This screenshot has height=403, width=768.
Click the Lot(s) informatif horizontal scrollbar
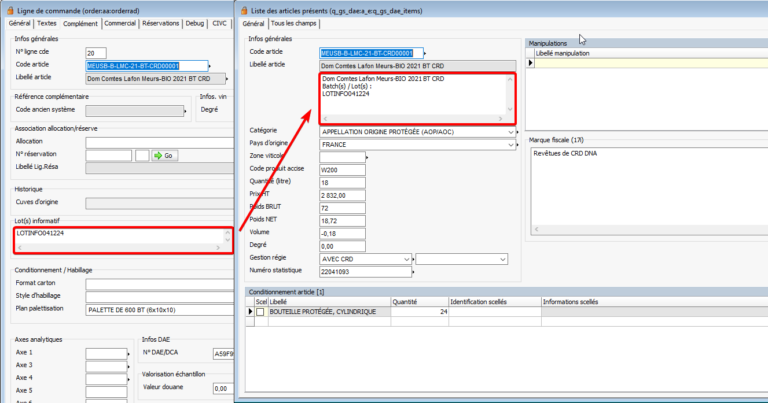(x=121, y=246)
